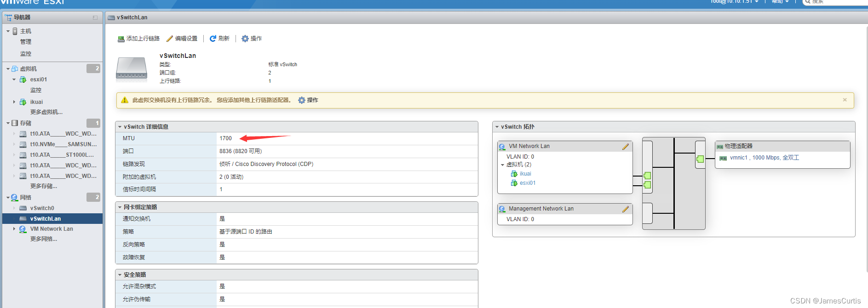Select 虚拟机 in navigator
The image size is (868, 308).
tap(29, 69)
